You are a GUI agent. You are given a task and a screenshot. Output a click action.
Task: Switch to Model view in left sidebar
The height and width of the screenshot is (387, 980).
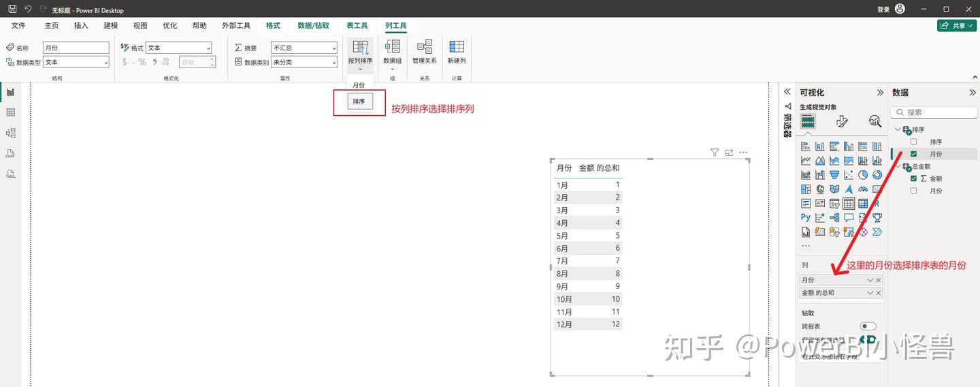pos(10,133)
